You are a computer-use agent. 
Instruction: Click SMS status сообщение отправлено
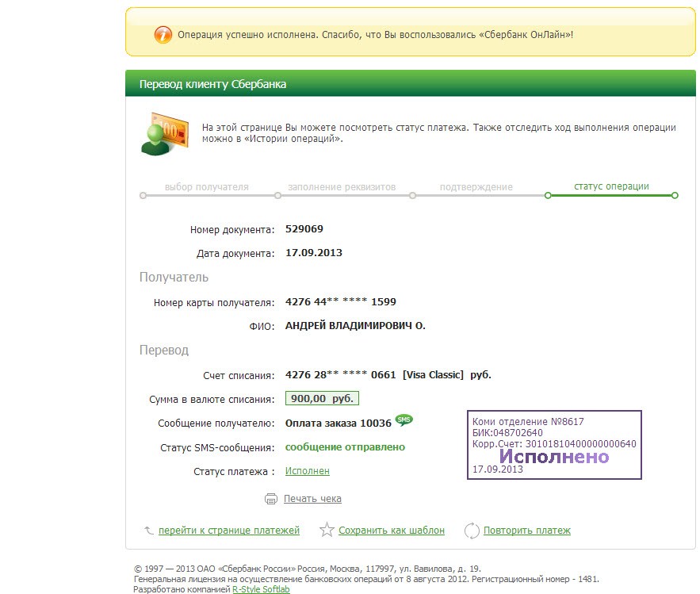pyautogui.click(x=345, y=447)
